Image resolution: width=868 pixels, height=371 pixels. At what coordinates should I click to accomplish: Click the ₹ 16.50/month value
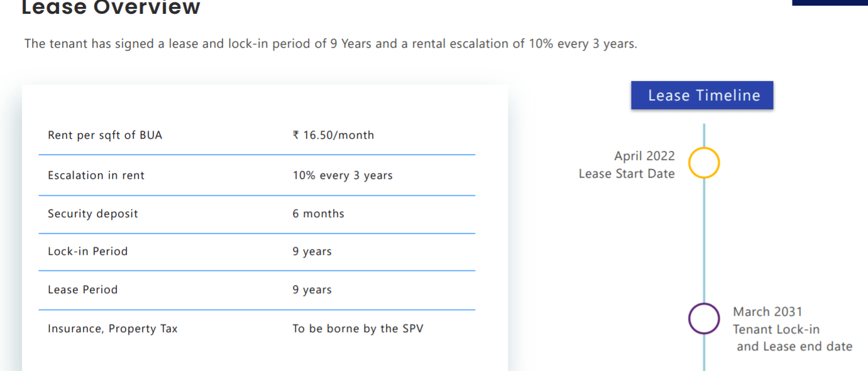(x=333, y=135)
